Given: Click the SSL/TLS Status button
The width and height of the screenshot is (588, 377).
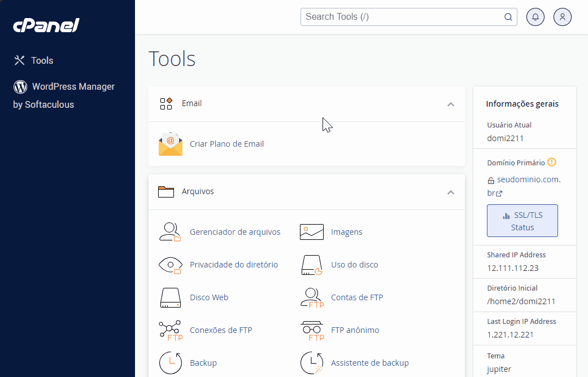Looking at the screenshot, I should tap(522, 221).
